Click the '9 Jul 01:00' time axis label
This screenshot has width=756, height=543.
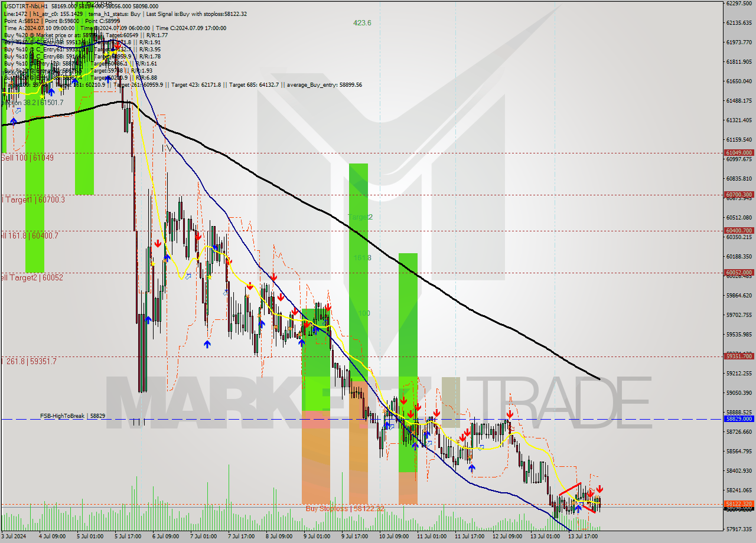coord(317,537)
